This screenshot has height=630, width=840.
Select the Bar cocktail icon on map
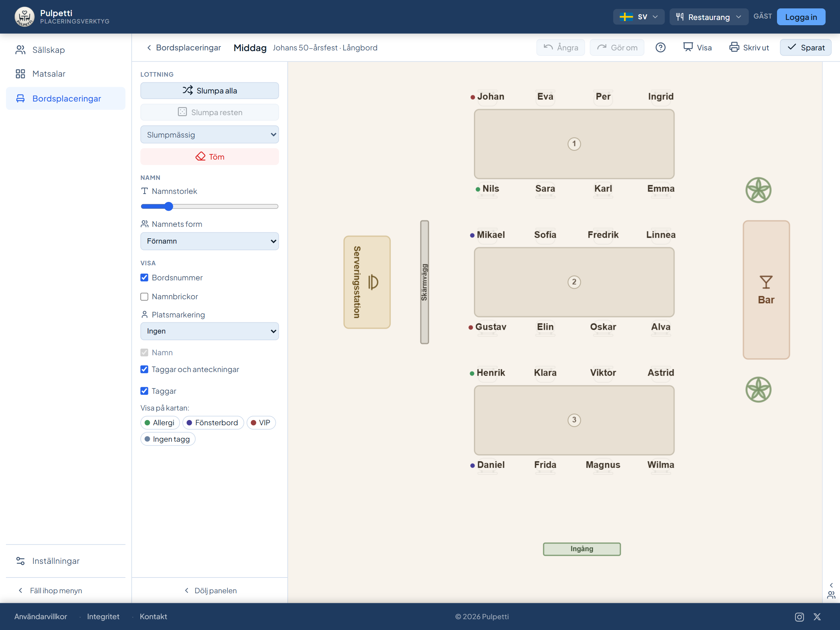point(766,282)
